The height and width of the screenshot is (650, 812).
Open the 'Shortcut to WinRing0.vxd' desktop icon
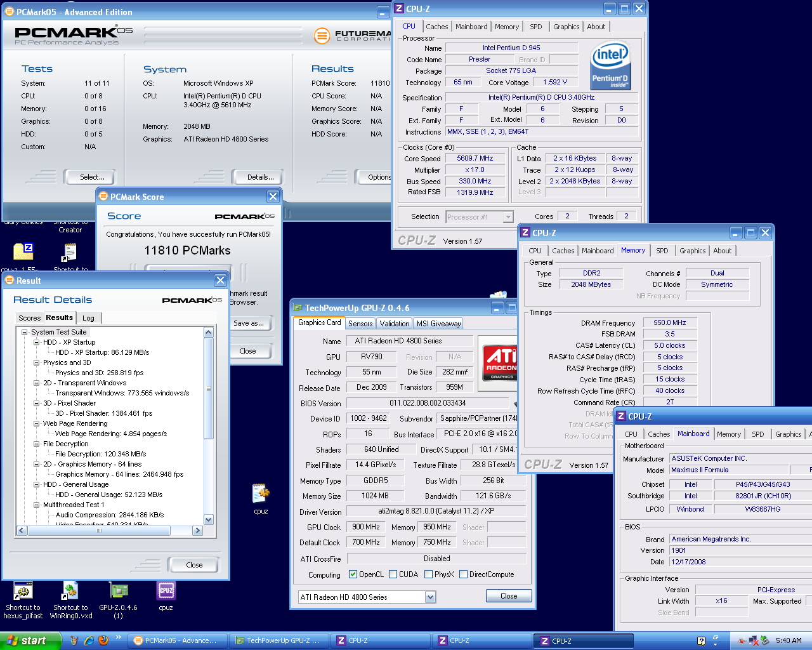click(x=70, y=599)
